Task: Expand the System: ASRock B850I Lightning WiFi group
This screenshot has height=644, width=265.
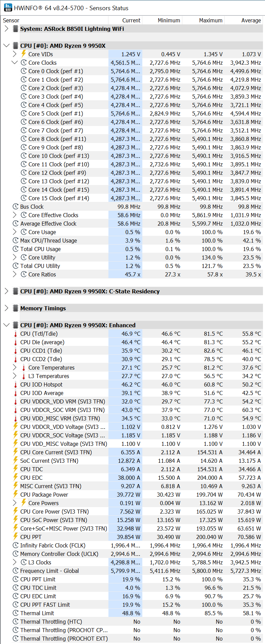Action: [6, 29]
